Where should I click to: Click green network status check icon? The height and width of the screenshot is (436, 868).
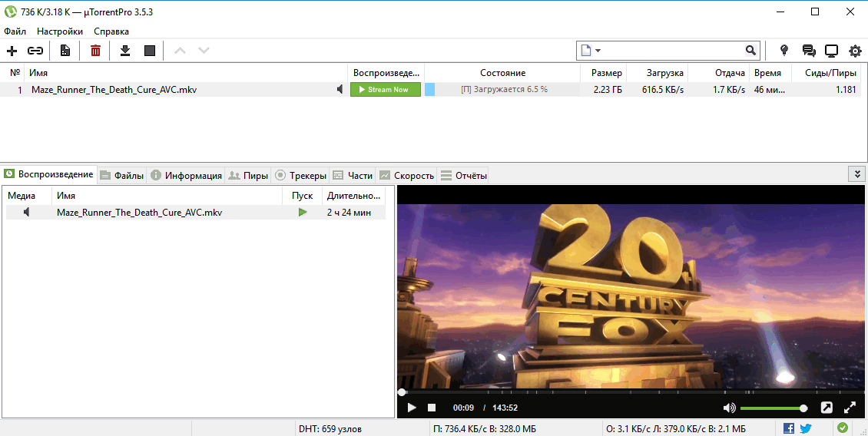click(843, 428)
